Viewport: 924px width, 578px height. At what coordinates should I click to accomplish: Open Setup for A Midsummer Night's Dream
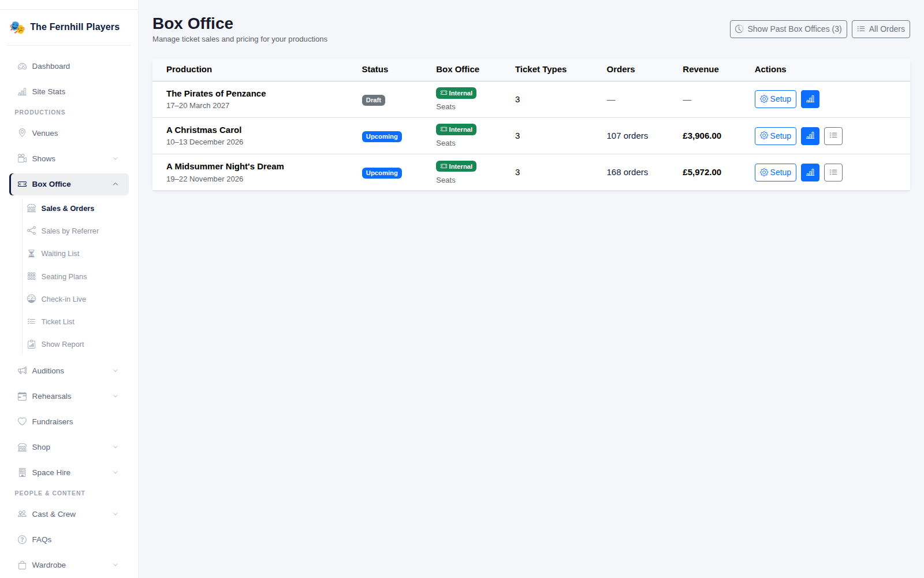point(775,172)
